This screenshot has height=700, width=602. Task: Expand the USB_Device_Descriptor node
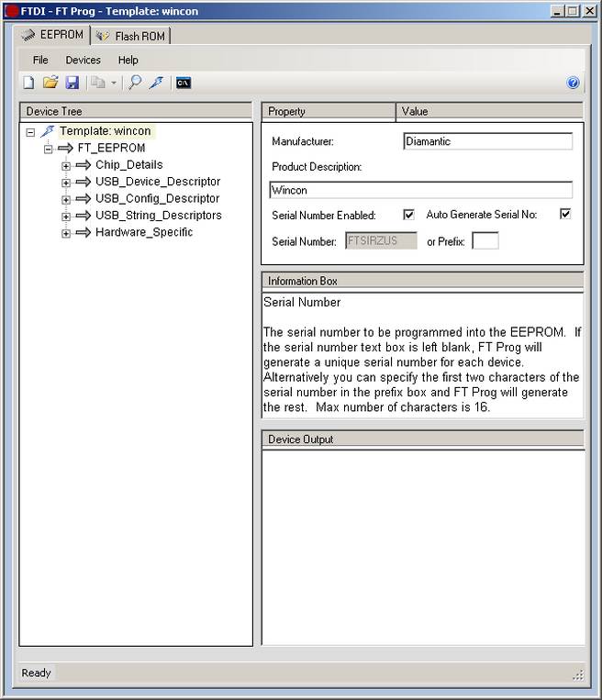tap(66, 183)
